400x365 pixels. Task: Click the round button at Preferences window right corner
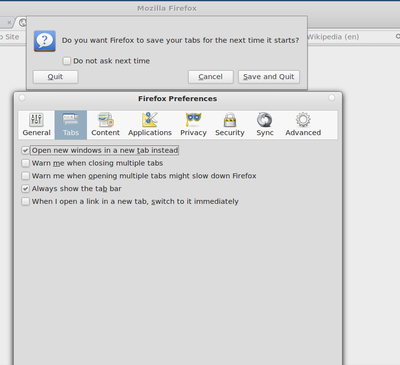(332, 98)
